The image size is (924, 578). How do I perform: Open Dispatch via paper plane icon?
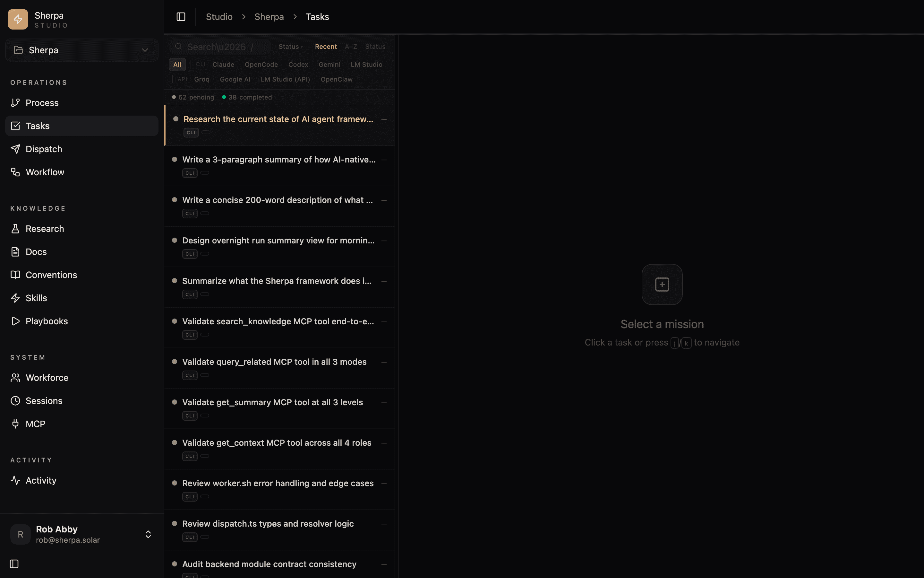[15, 149]
